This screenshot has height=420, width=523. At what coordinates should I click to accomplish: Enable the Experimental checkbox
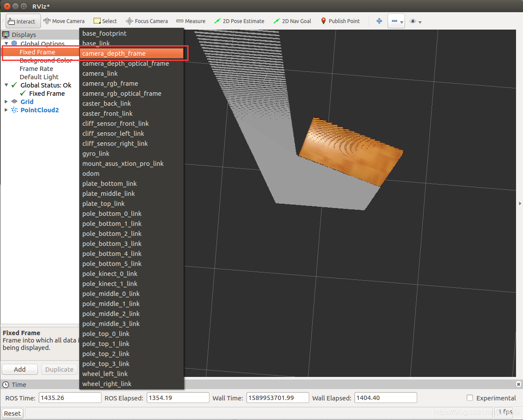469,398
